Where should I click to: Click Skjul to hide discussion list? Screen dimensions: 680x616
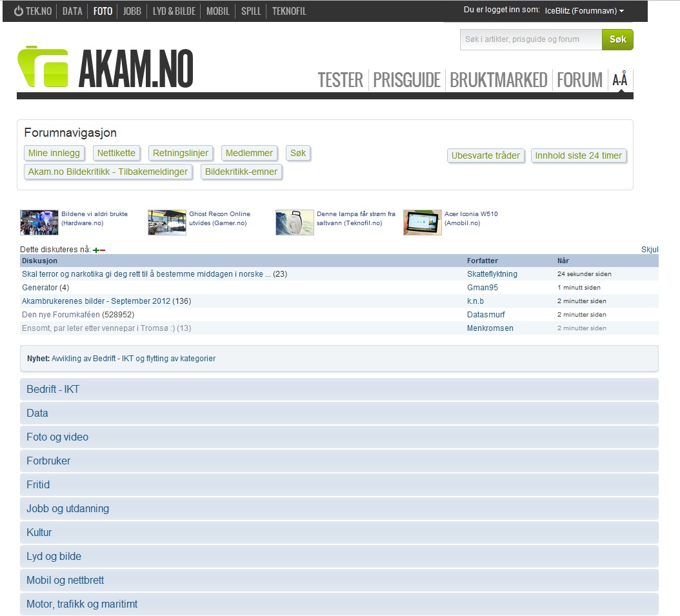650,249
